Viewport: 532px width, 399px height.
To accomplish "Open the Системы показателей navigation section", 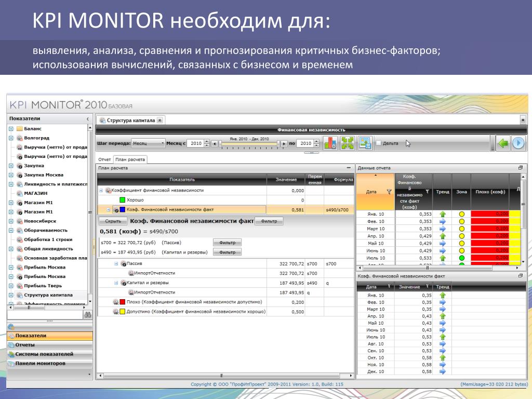I will (49, 354).
